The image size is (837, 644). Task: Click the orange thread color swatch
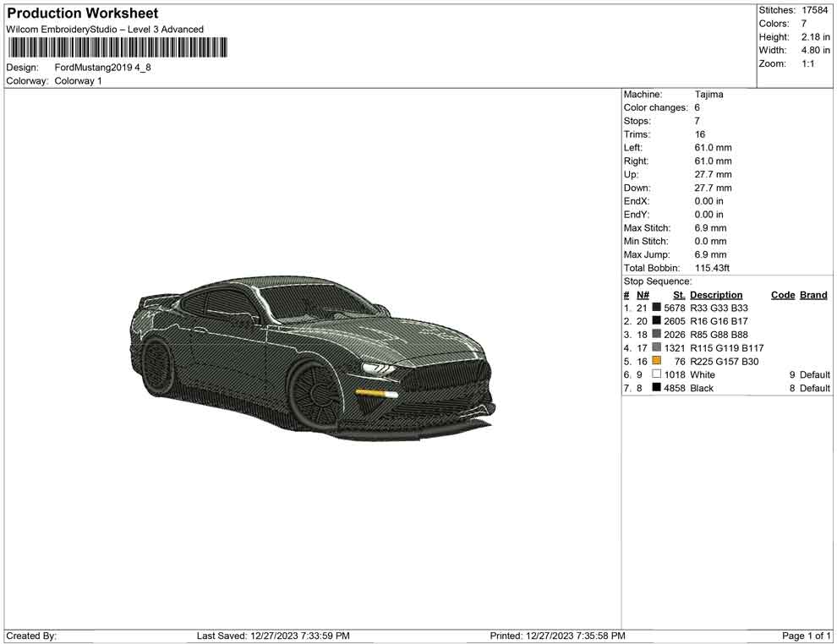657,361
